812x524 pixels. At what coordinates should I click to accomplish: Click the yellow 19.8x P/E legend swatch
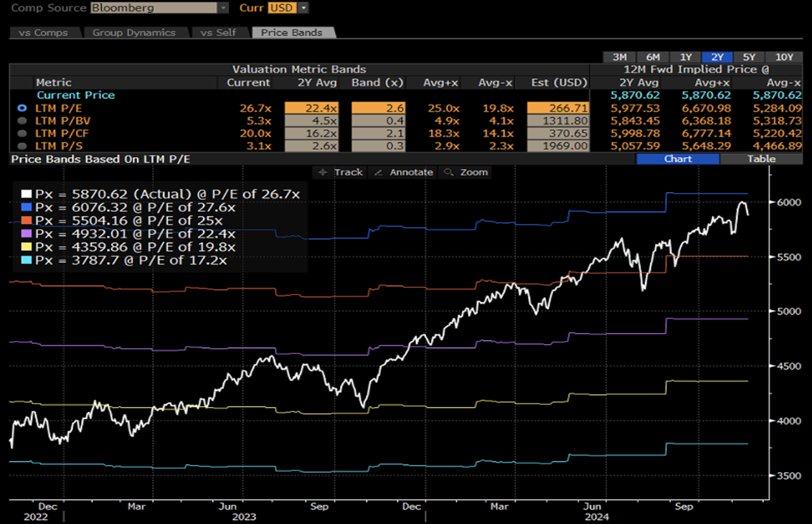27,247
